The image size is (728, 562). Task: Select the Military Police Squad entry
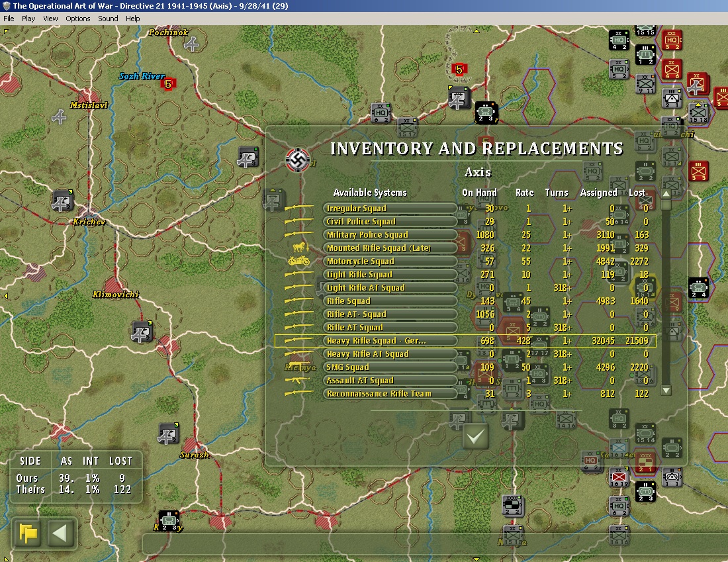tap(390, 234)
